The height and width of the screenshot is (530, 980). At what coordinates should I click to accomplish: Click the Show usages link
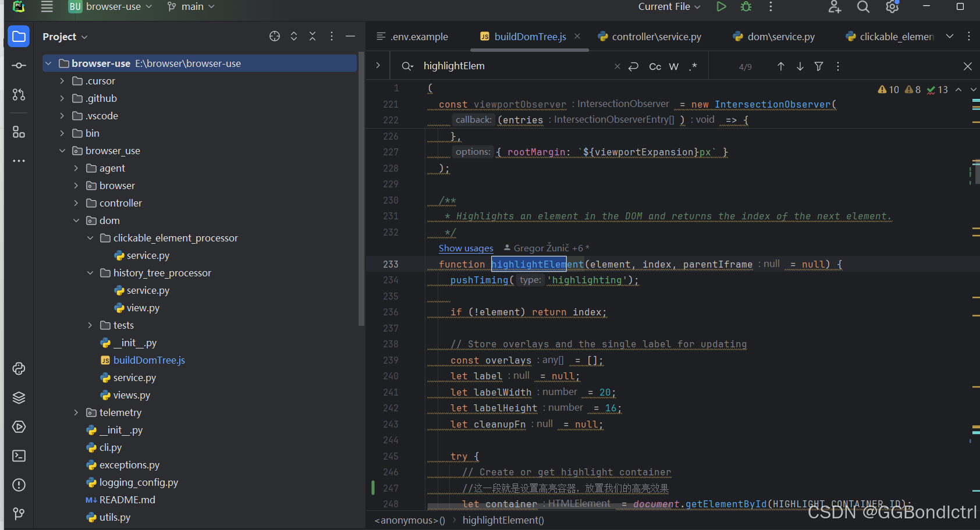point(466,248)
